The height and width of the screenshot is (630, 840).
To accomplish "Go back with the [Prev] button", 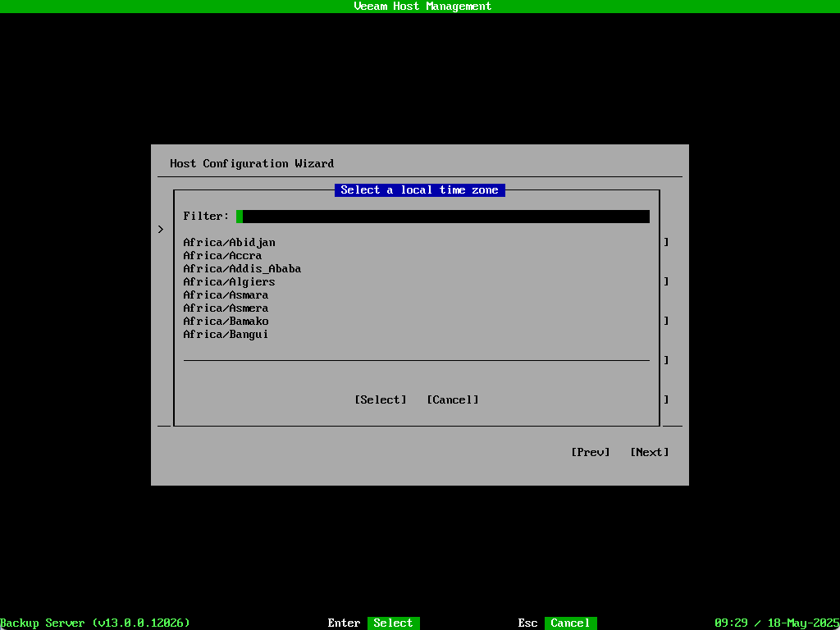I will (x=591, y=453).
